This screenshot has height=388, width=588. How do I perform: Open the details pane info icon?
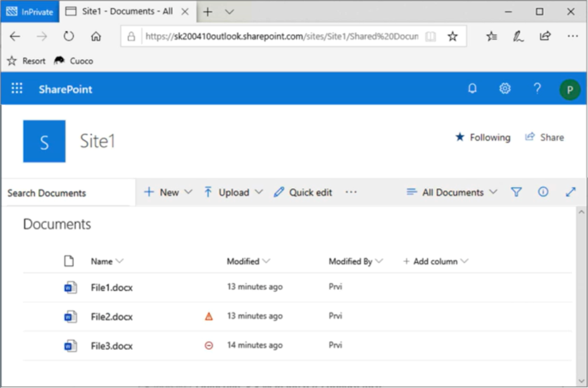[x=543, y=192]
